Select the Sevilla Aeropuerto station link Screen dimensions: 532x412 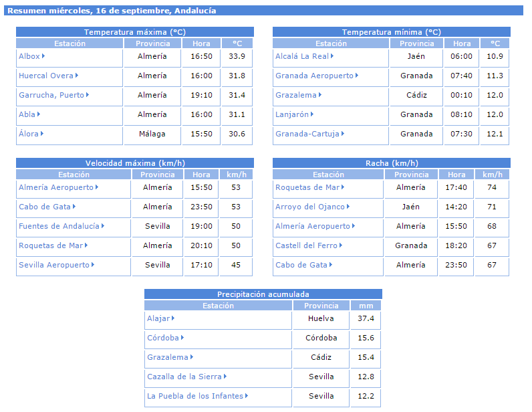click(53, 266)
